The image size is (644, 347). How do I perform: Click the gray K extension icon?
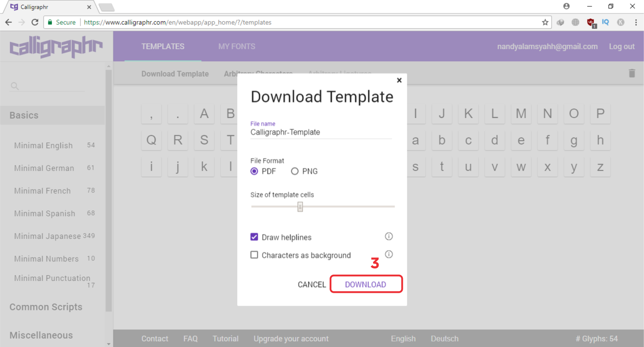[621, 22]
